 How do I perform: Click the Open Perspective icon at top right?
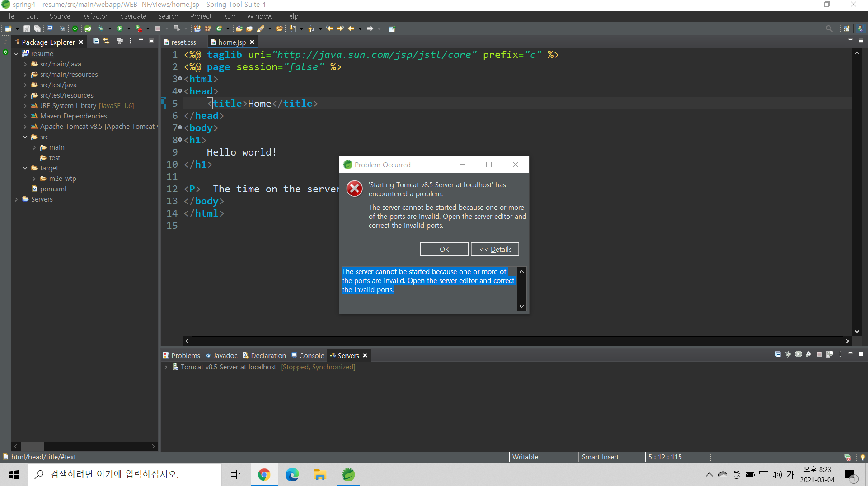(x=847, y=28)
